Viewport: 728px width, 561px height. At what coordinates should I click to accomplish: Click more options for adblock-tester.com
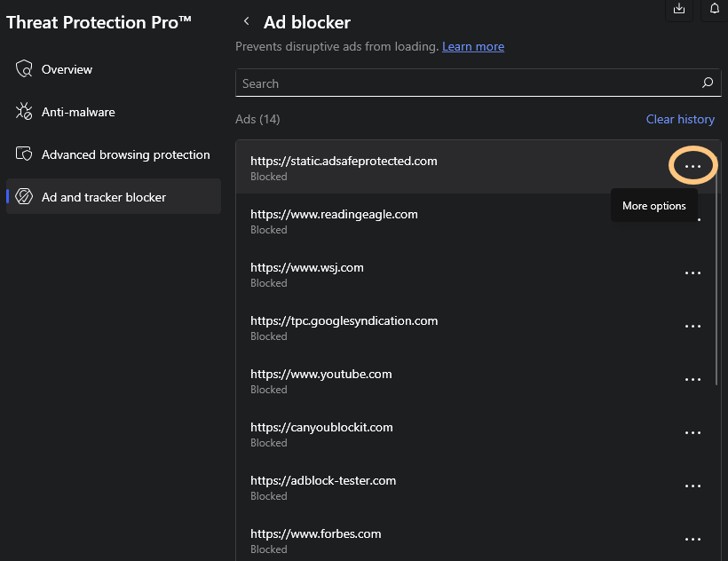click(x=692, y=486)
